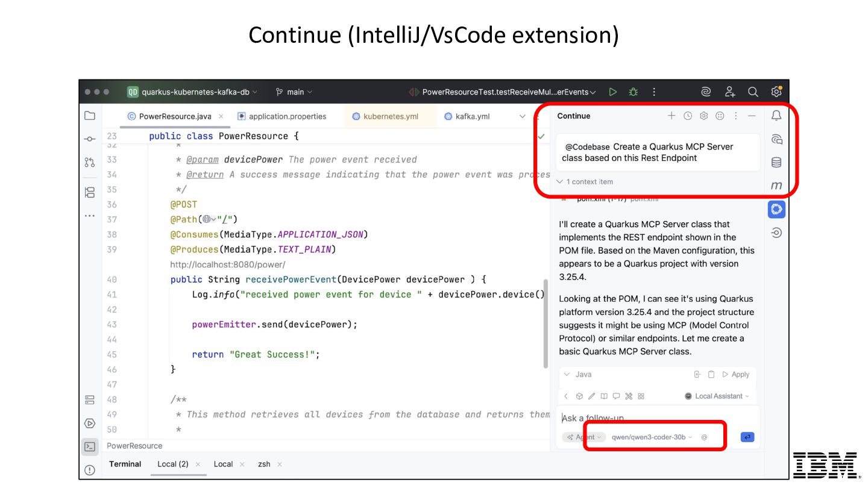Expand the '1 context item' section
The width and height of the screenshot is (868, 488).
click(x=585, y=181)
